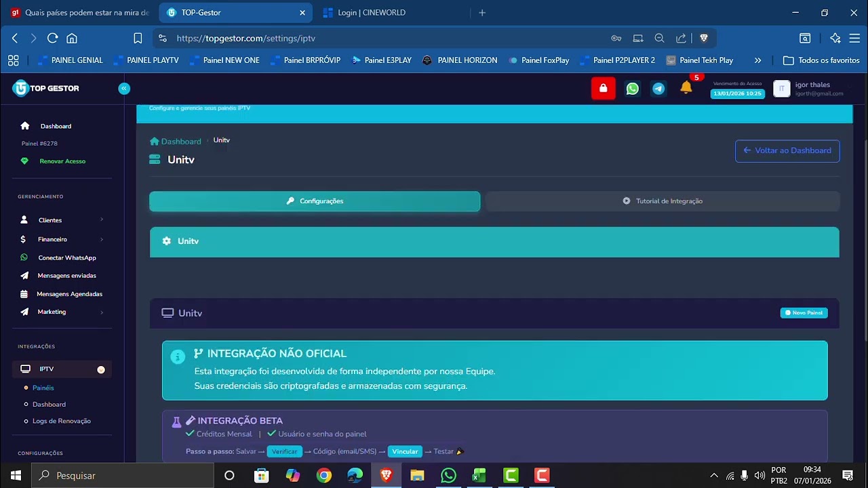Click the Unitv settings gear header

click(x=494, y=241)
